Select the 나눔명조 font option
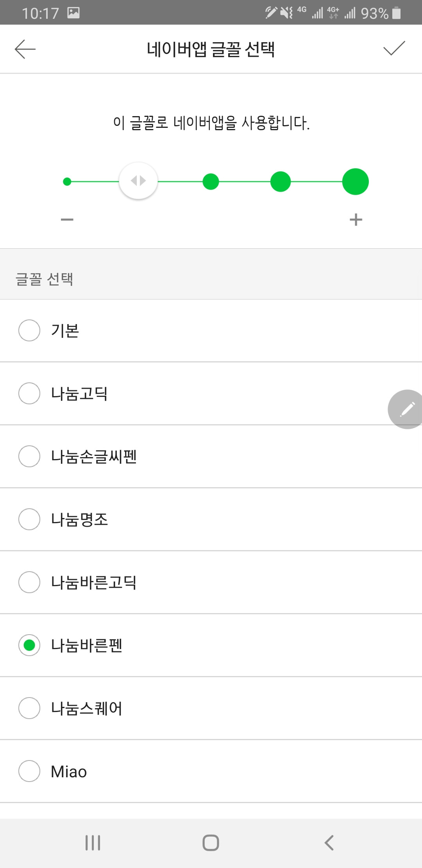This screenshot has width=422, height=868. pos(29,519)
